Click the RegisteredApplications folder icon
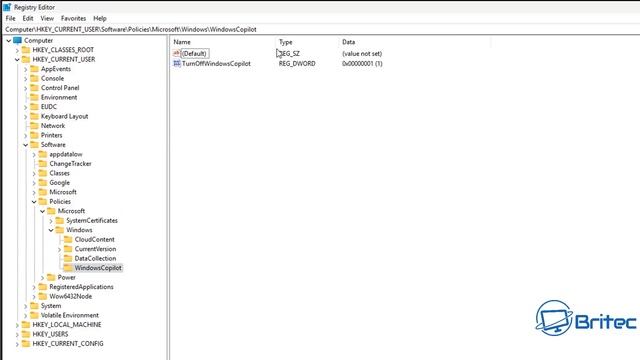The image size is (640, 360). pos(43,287)
